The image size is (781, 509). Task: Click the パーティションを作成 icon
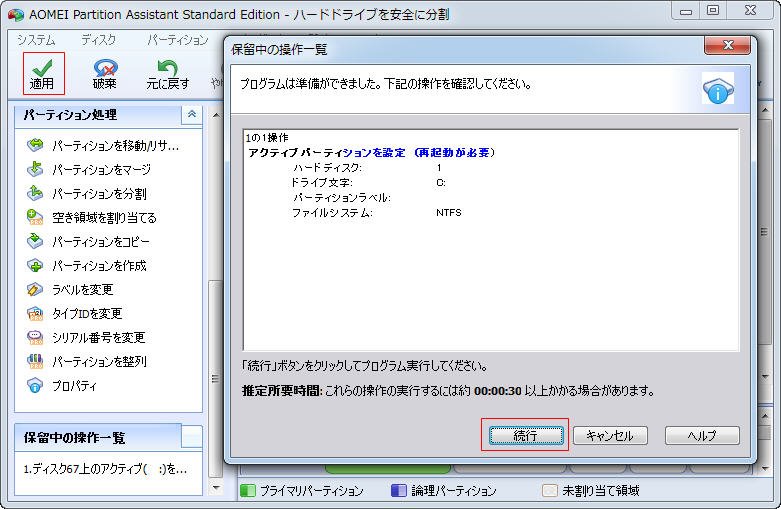[35, 265]
